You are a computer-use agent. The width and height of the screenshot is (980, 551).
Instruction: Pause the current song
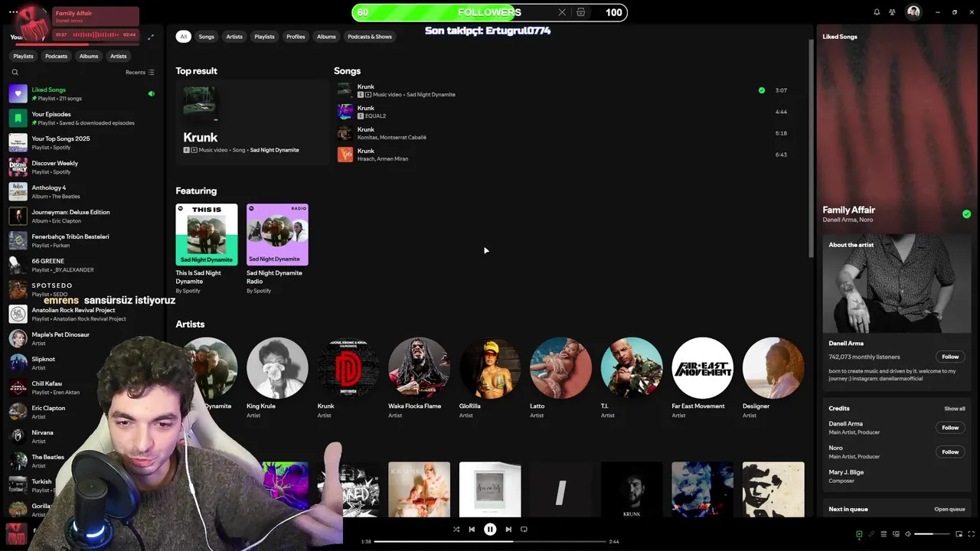(490, 529)
